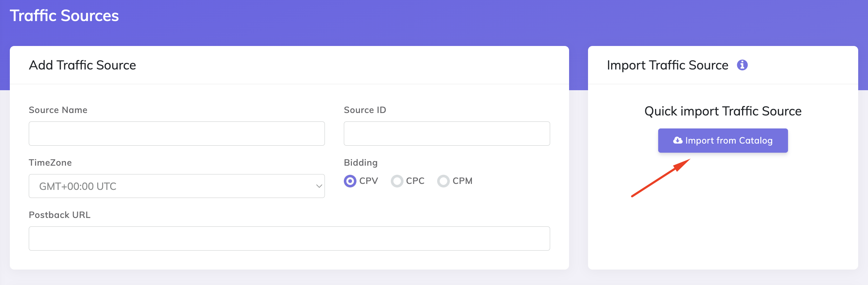Expand the TimeZone list via its chevron arrow

319,186
